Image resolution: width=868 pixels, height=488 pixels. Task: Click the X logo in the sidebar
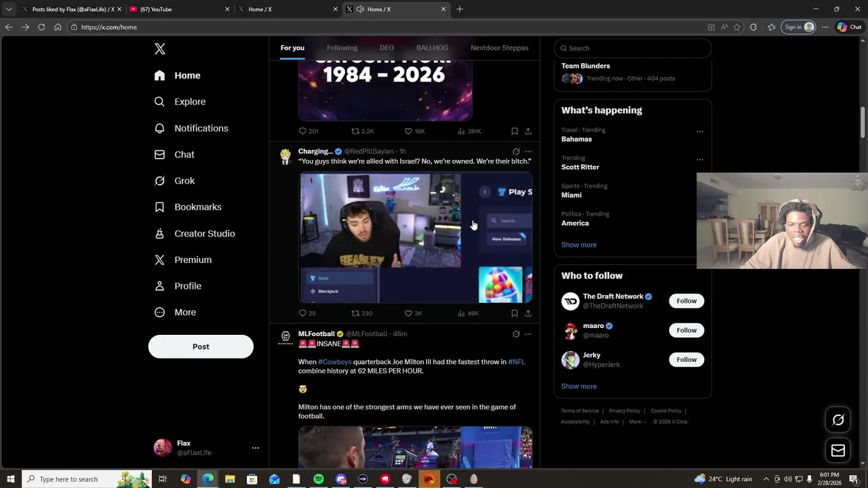click(160, 49)
